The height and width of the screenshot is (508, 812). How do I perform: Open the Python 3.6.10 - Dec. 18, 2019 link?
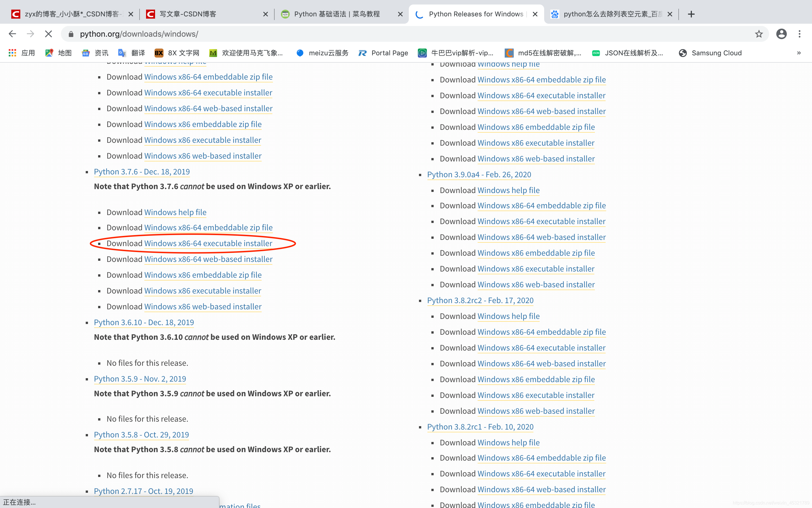coord(144,322)
